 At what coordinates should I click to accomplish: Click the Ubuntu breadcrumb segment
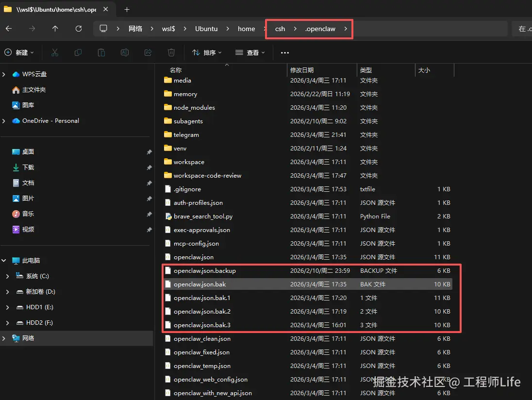(x=206, y=29)
